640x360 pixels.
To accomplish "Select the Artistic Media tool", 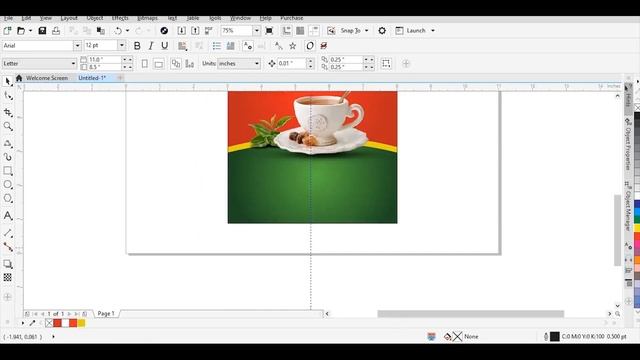I will coord(8,157).
